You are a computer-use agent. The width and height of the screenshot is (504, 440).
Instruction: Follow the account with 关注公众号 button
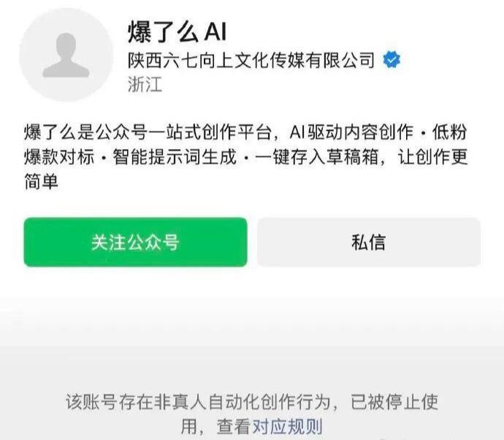coord(135,242)
